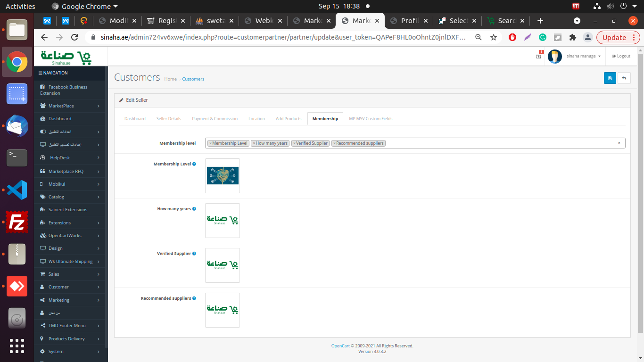The height and width of the screenshot is (362, 644).
Task: Click the Sinaha.ae logo in the header
Action: 66,57
